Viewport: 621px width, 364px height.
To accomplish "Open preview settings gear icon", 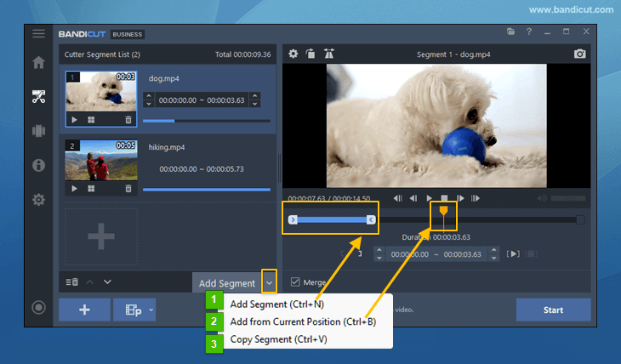I will [293, 54].
